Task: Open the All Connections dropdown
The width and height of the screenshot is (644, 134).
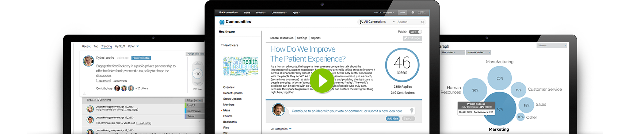Action: click(394, 22)
